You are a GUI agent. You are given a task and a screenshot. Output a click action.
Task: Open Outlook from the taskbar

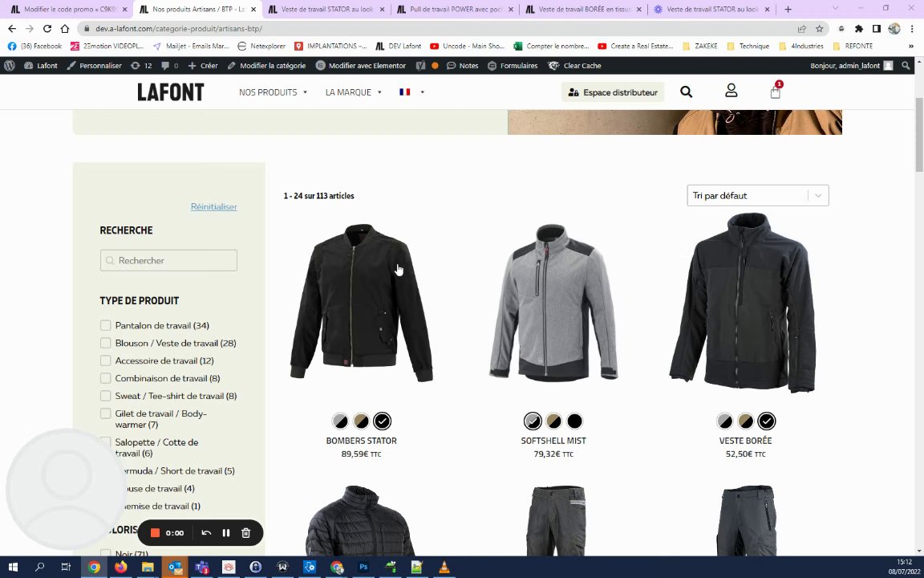[x=175, y=568]
